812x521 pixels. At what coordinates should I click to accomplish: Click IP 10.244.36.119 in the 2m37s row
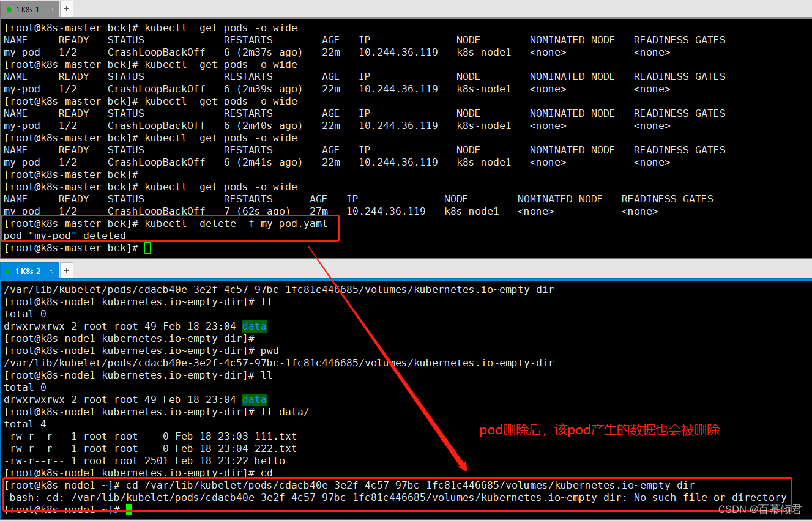pyautogui.click(x=398, y=53)
